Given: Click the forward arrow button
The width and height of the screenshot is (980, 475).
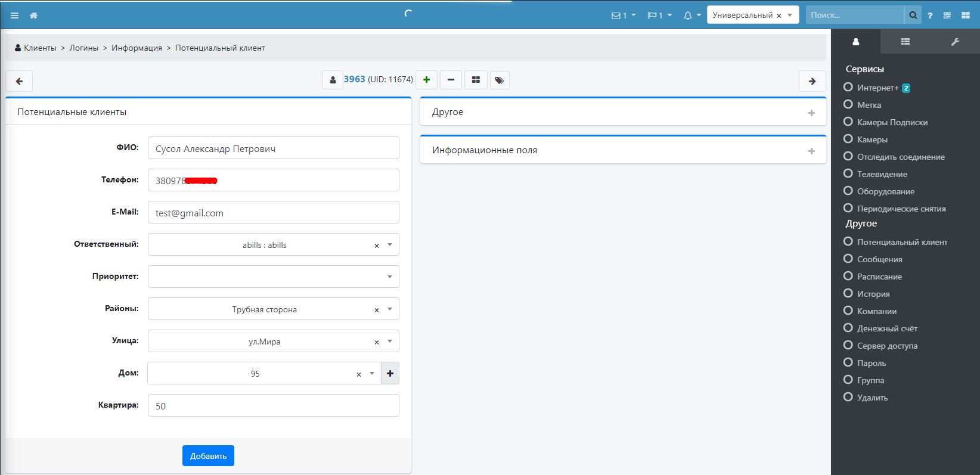Looking at the screenshot, I should click(x=812, y=81).
